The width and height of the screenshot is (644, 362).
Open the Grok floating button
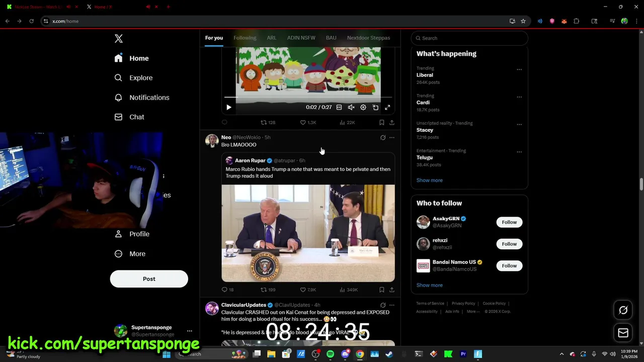coord(623,310)
